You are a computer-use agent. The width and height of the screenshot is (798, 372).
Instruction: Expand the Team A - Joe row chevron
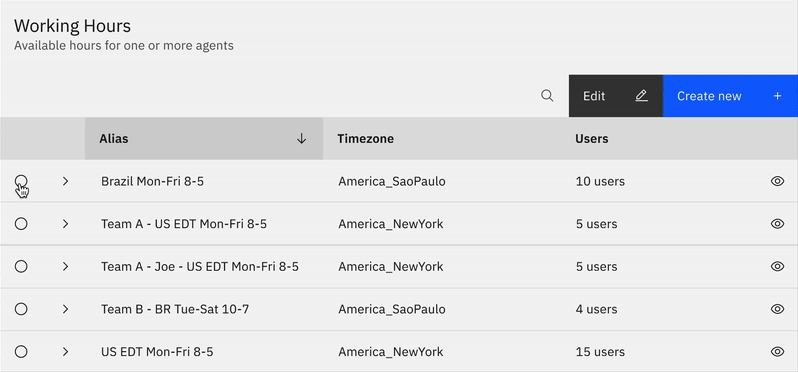point(65,266)
